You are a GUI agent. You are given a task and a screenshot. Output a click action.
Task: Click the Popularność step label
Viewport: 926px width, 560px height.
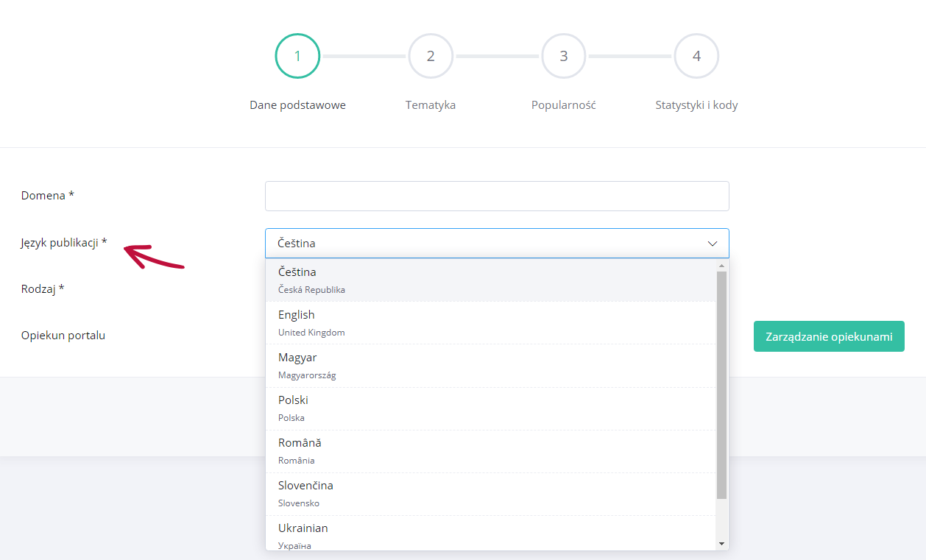564,105
